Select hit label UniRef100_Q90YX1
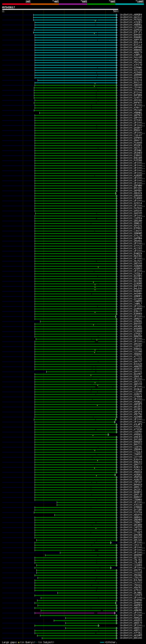The height and width of the screenshot is (644, 146). tap(131, 371)
